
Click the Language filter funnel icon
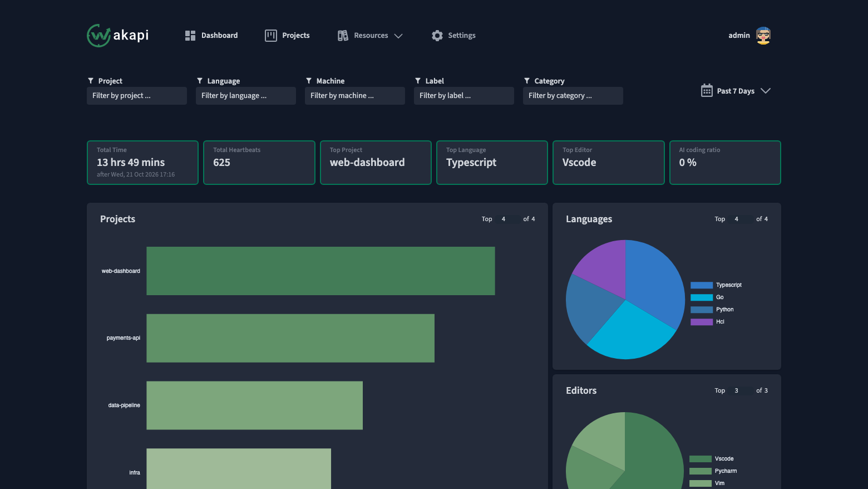tap(200, 81)
